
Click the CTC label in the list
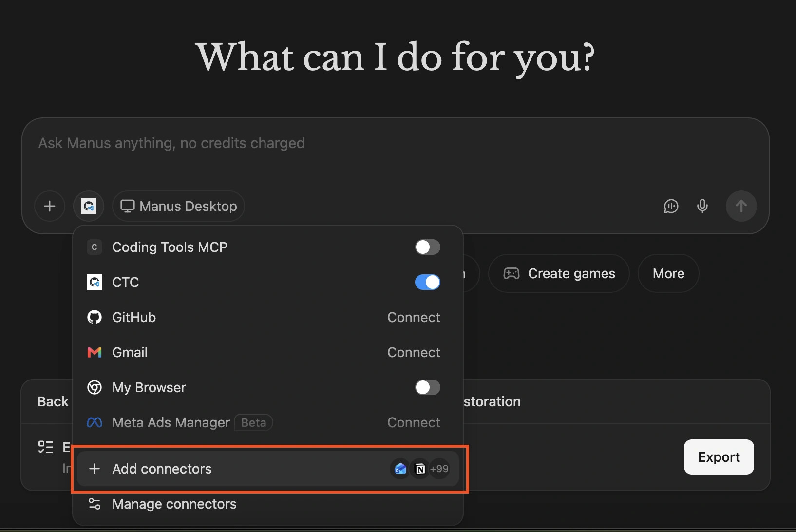(x=126, y=282)
